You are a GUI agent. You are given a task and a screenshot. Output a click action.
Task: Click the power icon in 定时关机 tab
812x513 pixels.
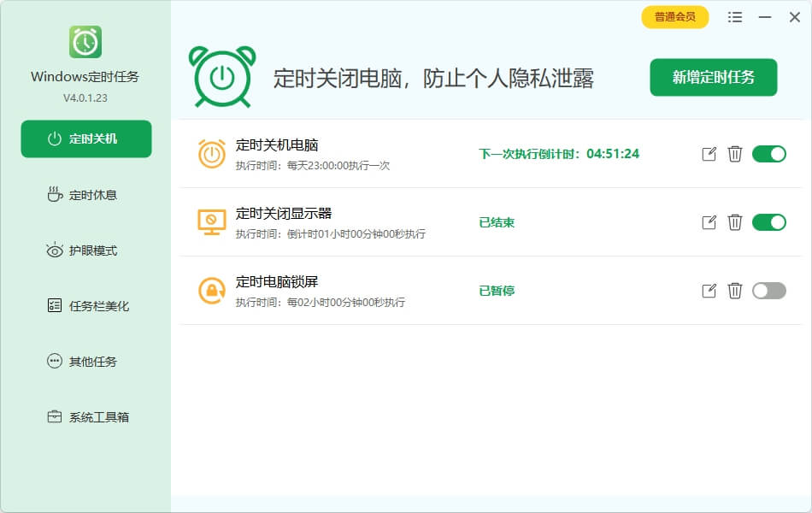point(55,139)
